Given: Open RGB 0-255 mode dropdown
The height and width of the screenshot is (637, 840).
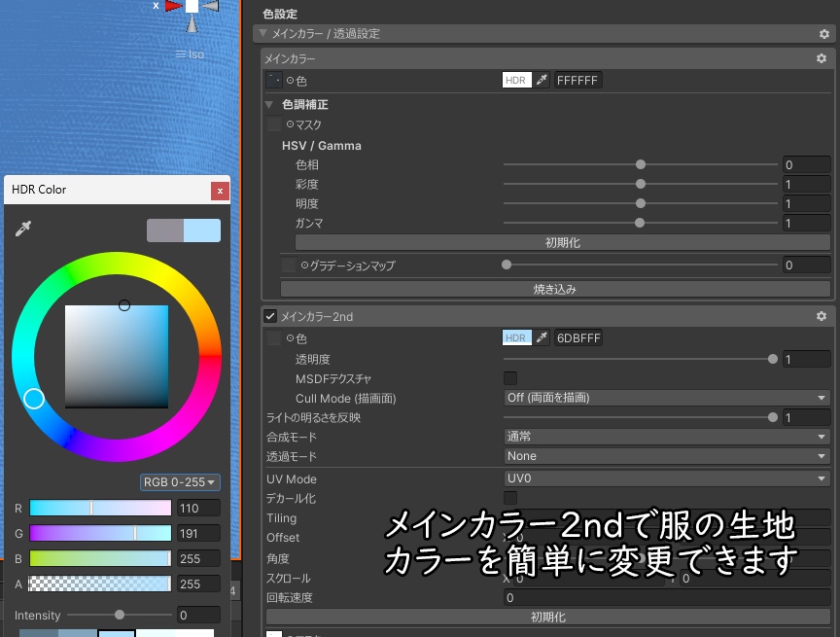Looking at the screenshot, I should (180, 482).
